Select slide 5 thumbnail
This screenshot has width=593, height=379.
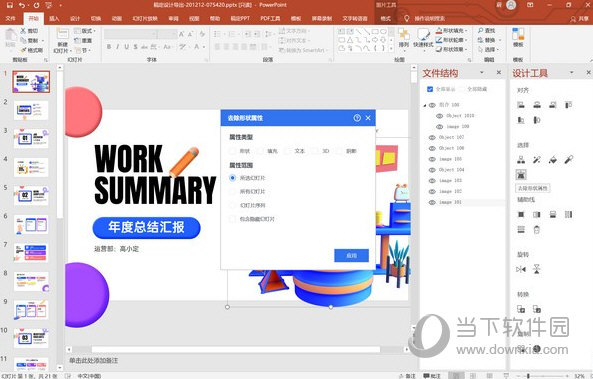(31, 196)
